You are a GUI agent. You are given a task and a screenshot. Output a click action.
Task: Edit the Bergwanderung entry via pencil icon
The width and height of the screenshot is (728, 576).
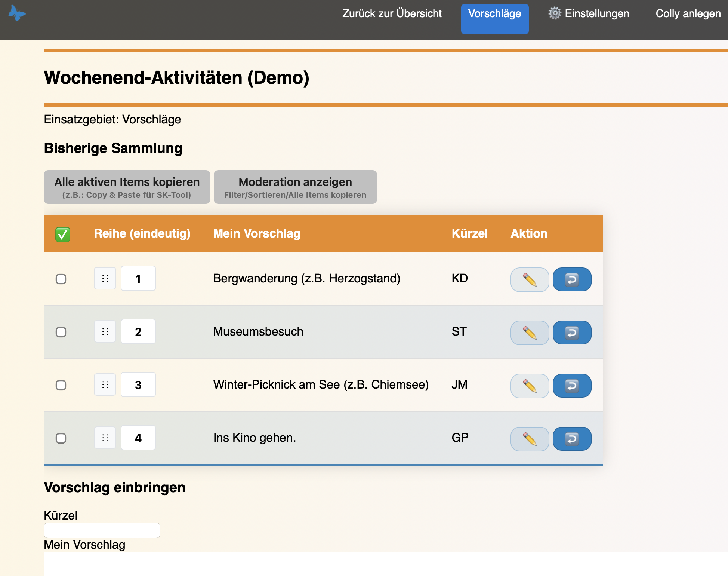coord(530,279)
